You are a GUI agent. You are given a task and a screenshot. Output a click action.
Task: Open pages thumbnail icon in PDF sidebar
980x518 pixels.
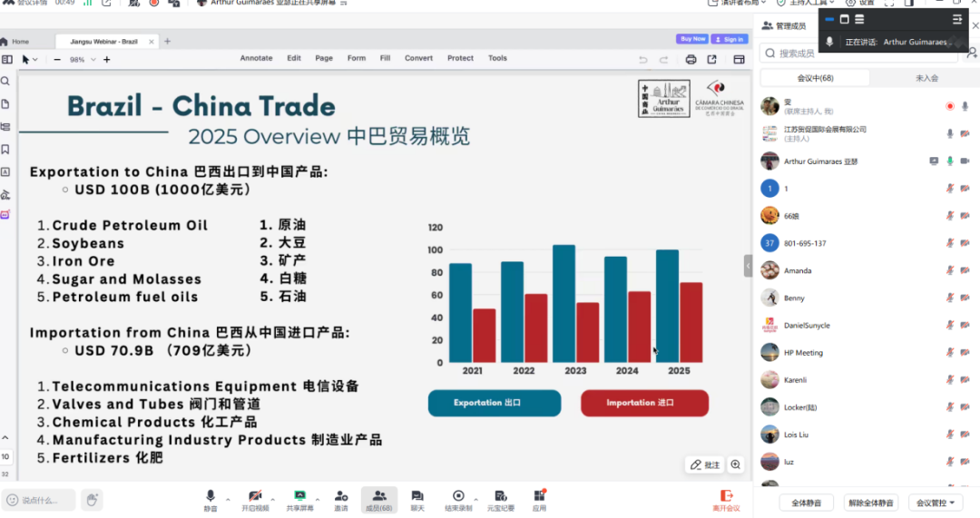coord(5,103)
